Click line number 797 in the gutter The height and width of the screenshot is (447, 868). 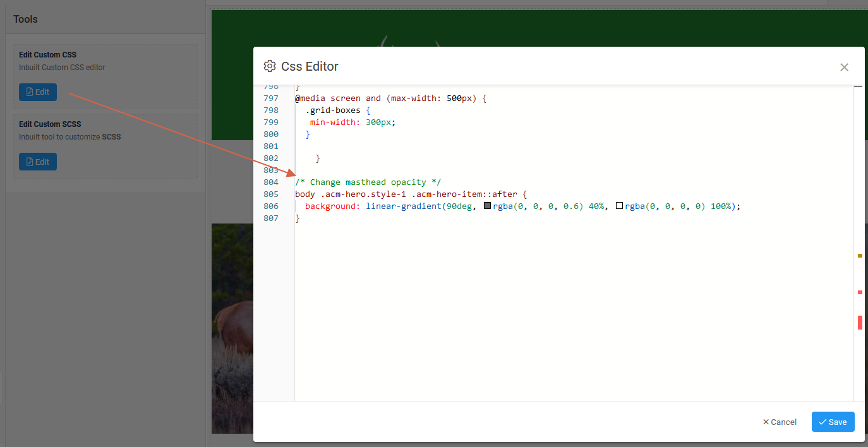[x=270, y=98]
